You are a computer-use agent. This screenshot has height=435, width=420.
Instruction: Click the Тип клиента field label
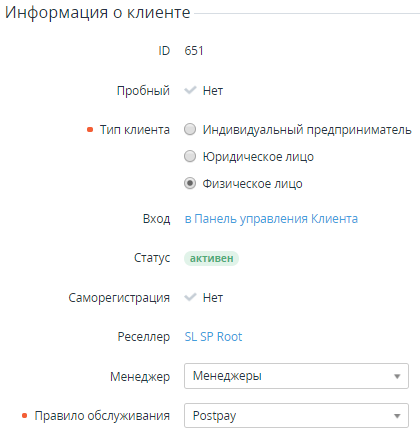135,130
